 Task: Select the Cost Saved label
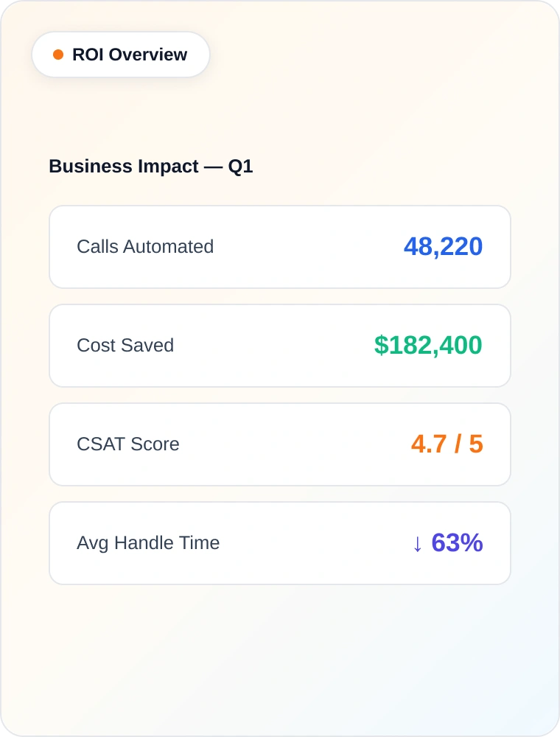pyautogui.click(x=125, y=346)
